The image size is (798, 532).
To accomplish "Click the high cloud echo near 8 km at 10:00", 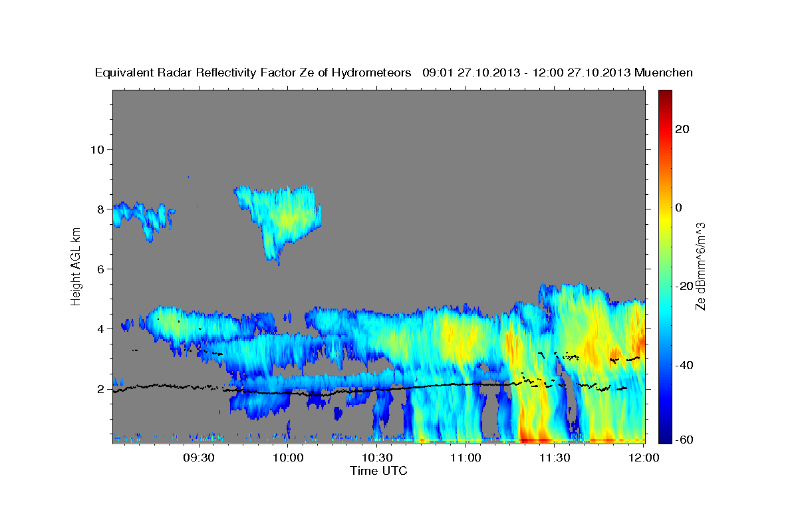I will pos(283,219).
